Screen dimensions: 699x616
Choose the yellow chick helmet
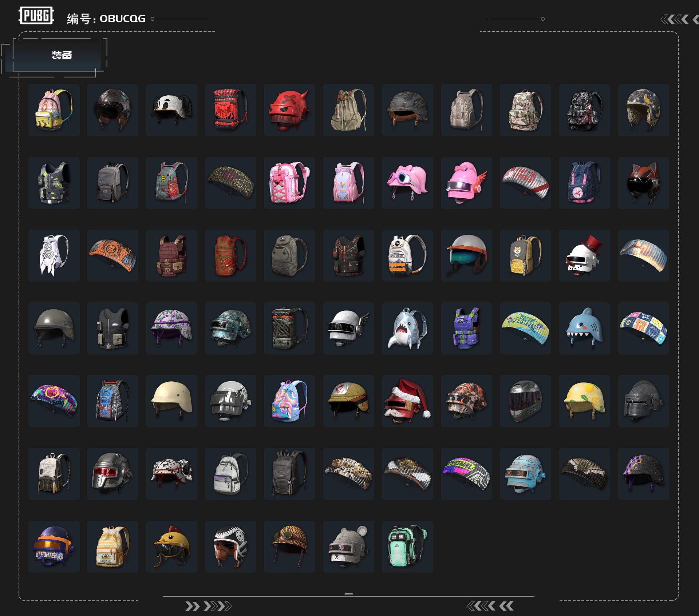pos(172,547)
